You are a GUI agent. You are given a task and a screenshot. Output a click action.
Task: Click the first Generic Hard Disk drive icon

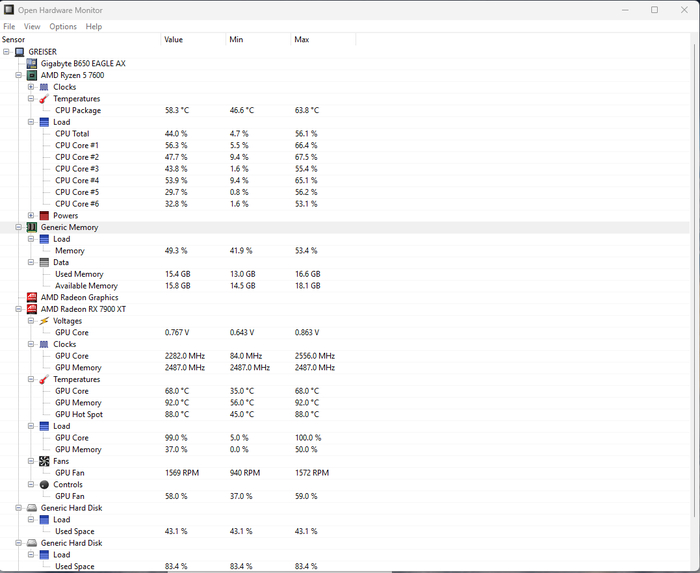point(32,508)
